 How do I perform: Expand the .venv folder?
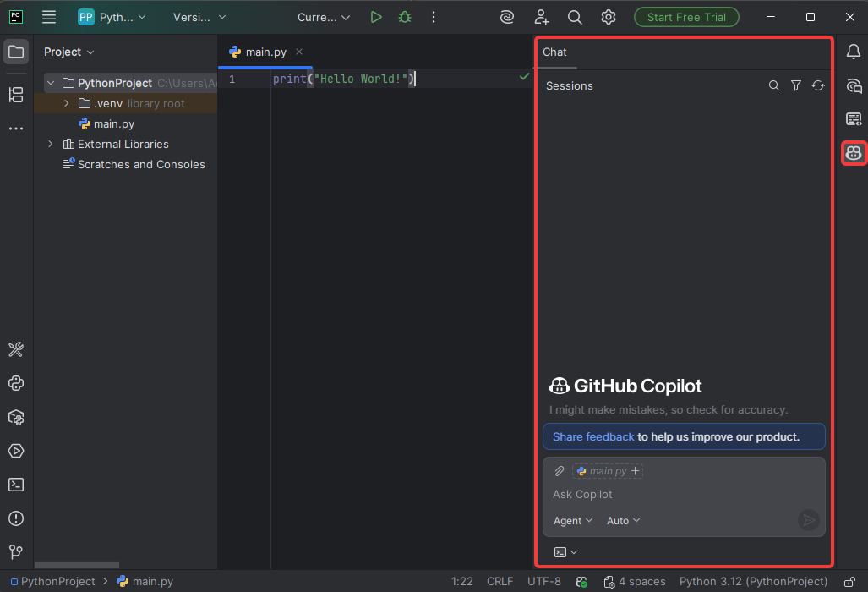tap(67, 103)
